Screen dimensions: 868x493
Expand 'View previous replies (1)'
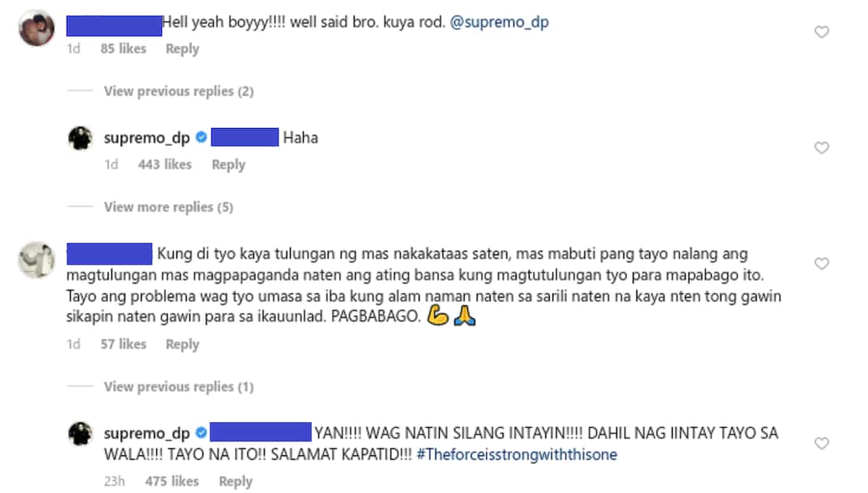[179, 387]
